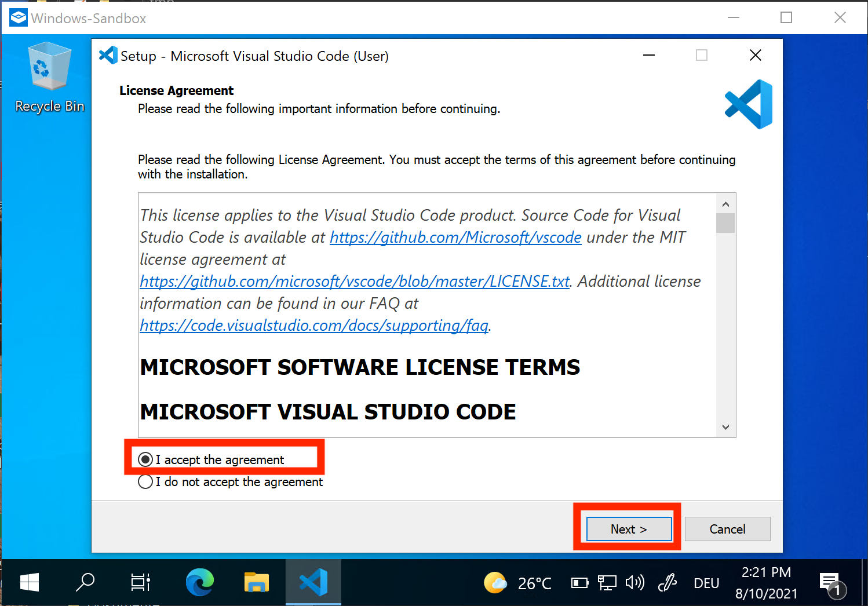Open Task View on the taskbar
This screenshot has width=868, height=606.
coord(140,582)
